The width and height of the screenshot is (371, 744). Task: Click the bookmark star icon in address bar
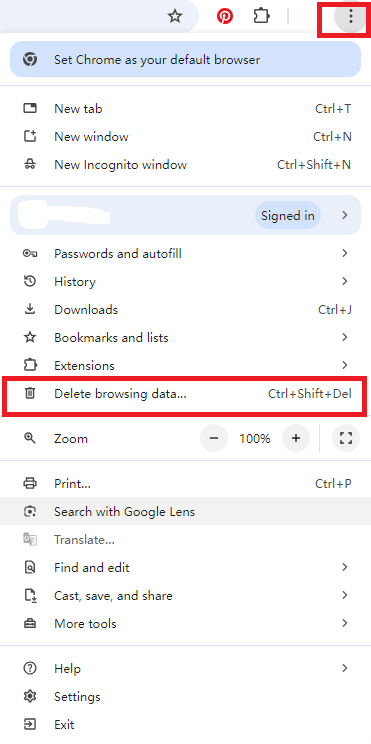pos(175,17)
